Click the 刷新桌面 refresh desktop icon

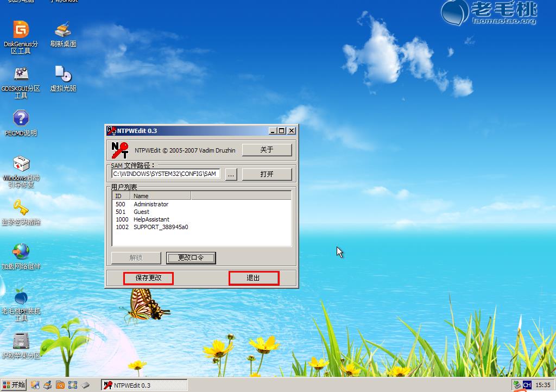(63, 30)
